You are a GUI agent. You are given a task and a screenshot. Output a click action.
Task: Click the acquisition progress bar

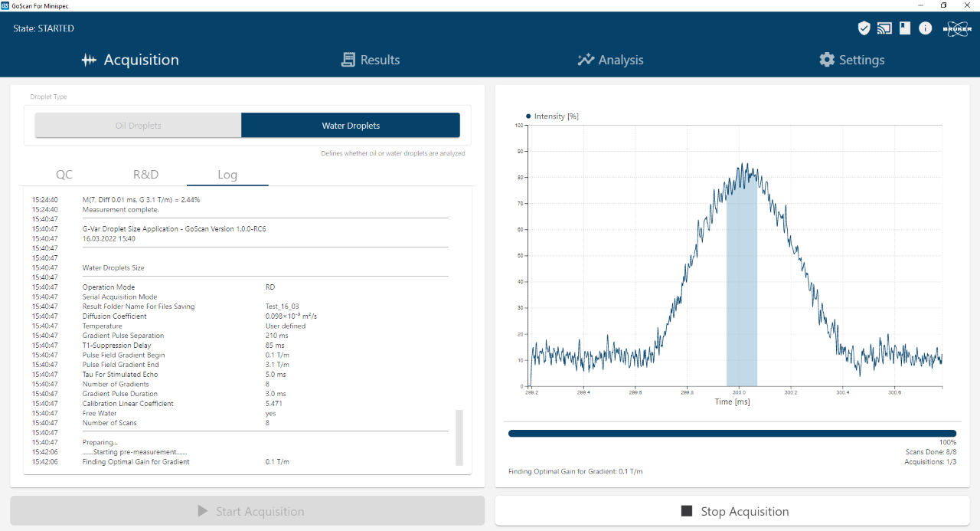[732, 434]
